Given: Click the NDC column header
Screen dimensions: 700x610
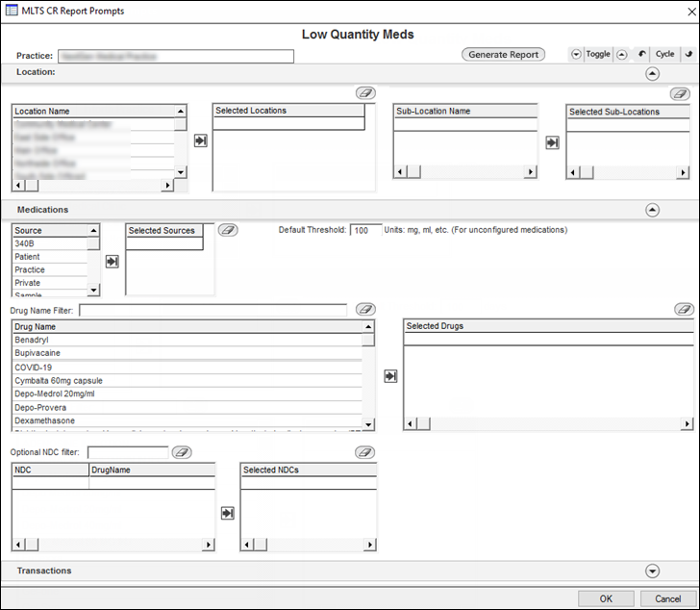Looking at the screenshot, I should 50,470.
